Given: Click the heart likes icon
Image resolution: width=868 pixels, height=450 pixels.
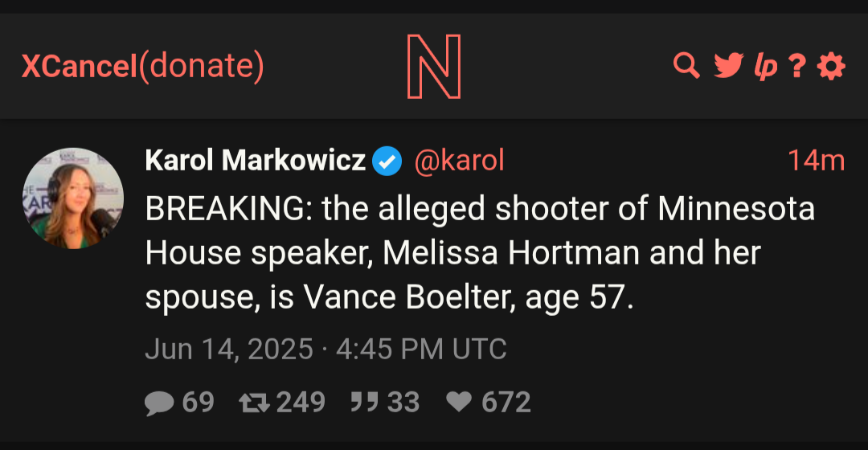Looking at the screenshot, I should pyautogui.click(x=459, y=401).
